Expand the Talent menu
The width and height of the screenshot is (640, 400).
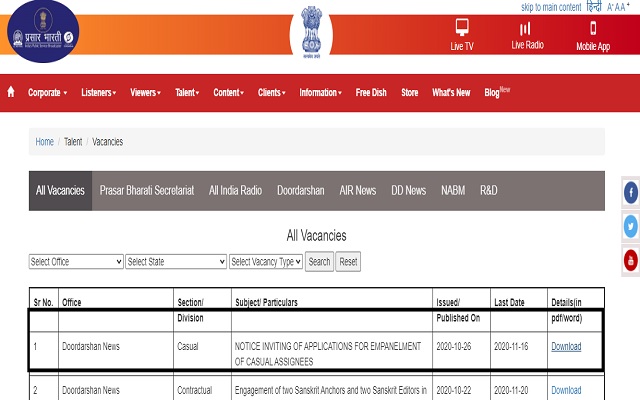(187, 93)
